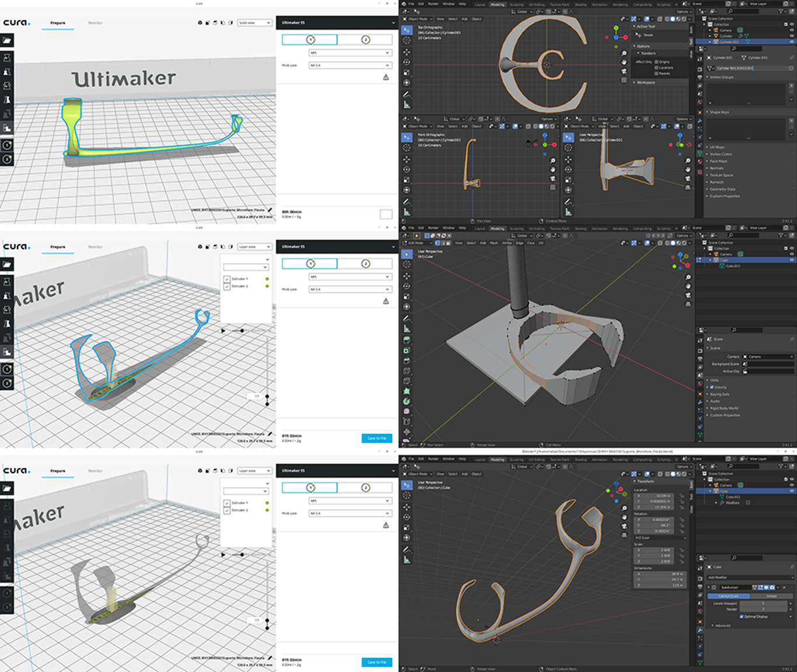Select Loop Cut tool in Edit Mode Blender window
Screen dimensions: 797x672
(x=407, y=370)
